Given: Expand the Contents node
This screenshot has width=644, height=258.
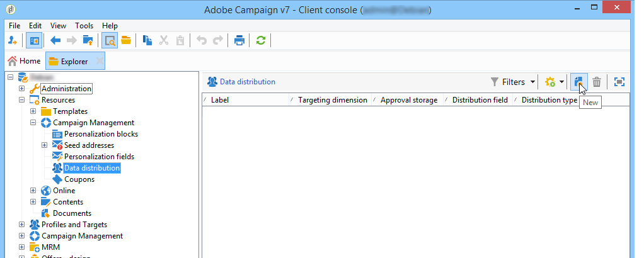Looking at the screenshot, I should 33,202.
